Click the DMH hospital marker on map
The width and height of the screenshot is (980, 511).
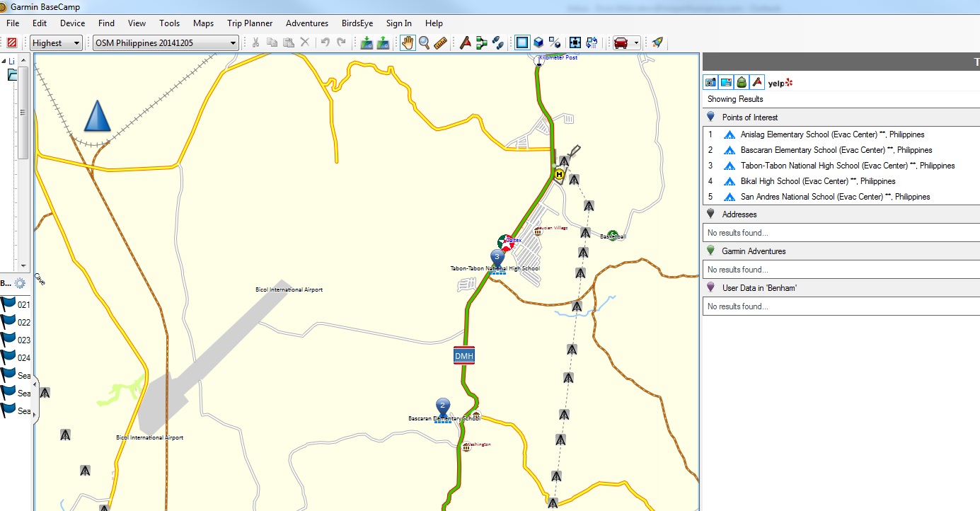(464, 355)
